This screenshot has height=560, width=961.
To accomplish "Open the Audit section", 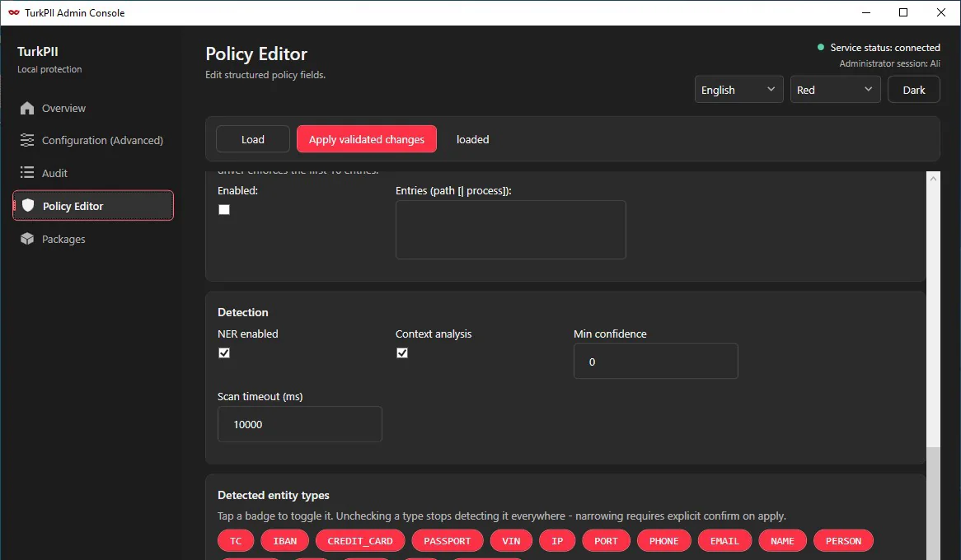I will (92, 173).
